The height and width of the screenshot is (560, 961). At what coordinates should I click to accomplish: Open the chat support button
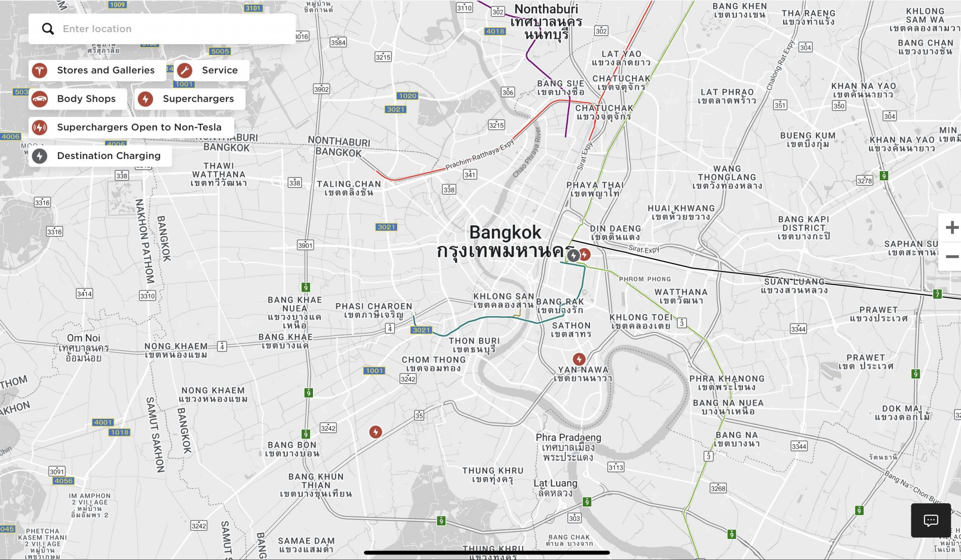[931, 520]
